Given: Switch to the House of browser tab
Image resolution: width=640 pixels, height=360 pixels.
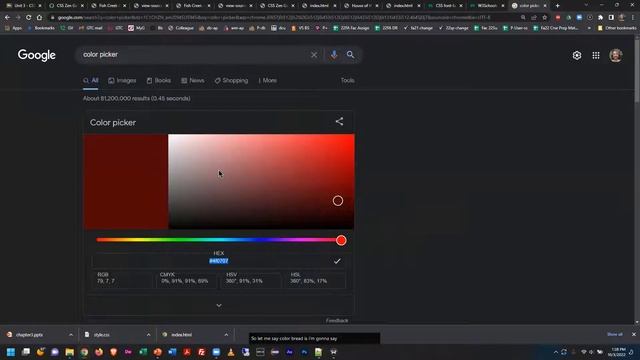Looking at the screenshot, I should pyautogui.click(x=361, y=6).
